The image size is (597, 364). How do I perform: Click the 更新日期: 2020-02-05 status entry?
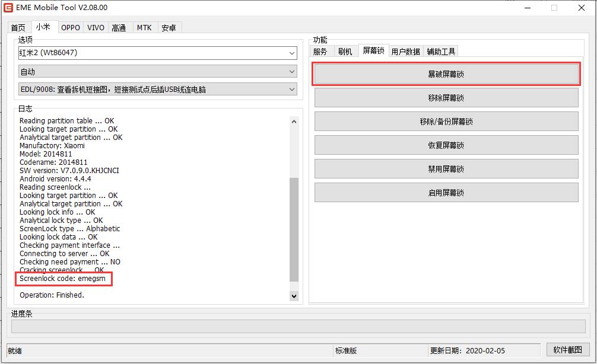tap(467, 351)
